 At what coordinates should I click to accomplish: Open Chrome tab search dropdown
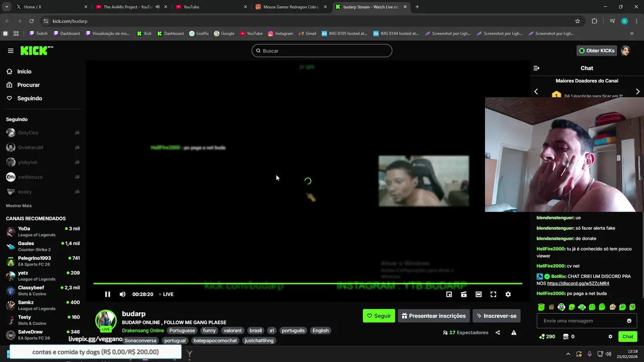coord(7,7)
